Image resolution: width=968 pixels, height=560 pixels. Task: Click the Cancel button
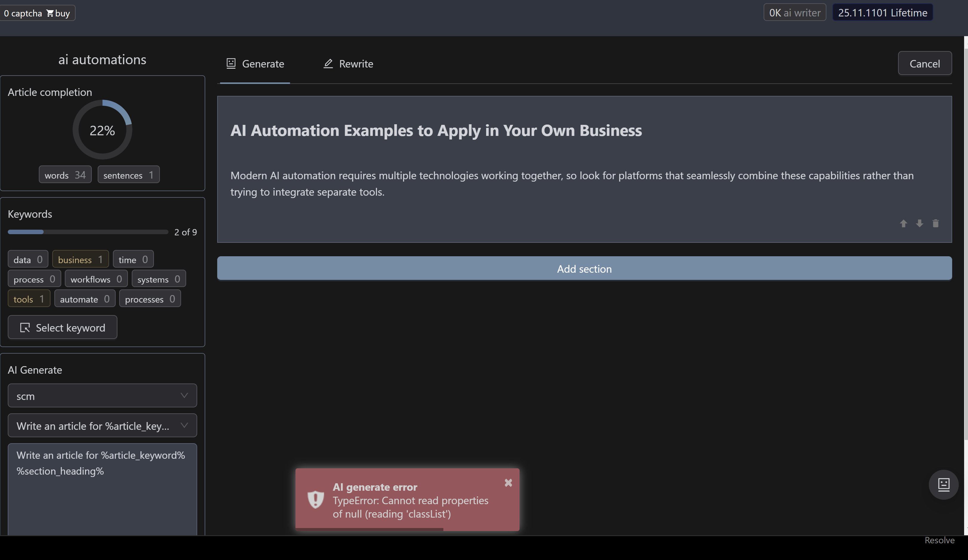point(924,64)
